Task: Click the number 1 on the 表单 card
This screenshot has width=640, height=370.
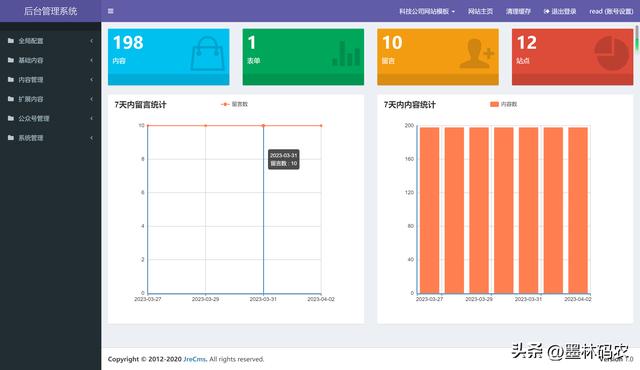Action: tap(251, 42)
